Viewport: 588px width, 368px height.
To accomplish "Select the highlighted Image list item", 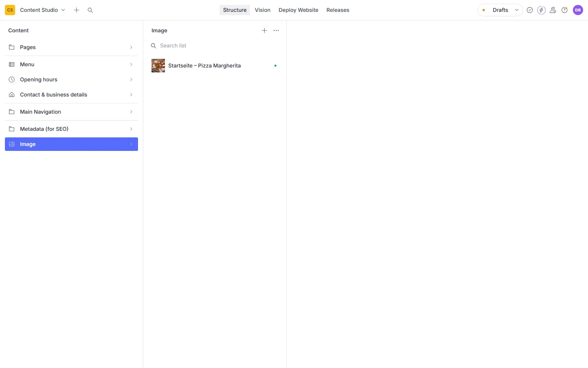I will tap(71, 144).
